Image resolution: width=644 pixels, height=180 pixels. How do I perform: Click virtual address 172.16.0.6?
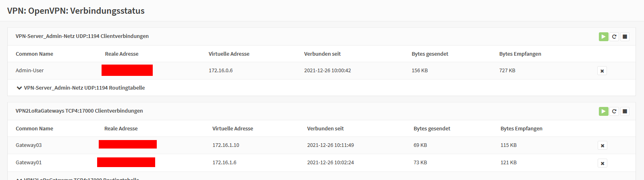[x=221, y=71]
